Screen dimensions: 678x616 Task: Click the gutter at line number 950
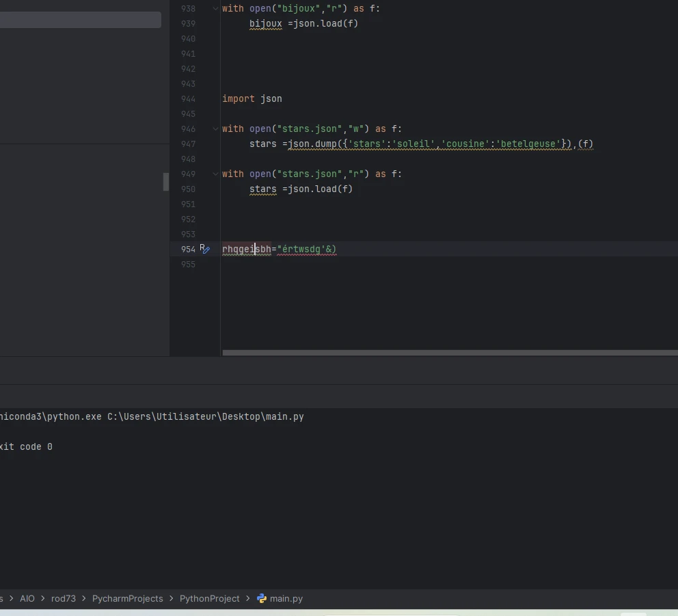[188, 189]
